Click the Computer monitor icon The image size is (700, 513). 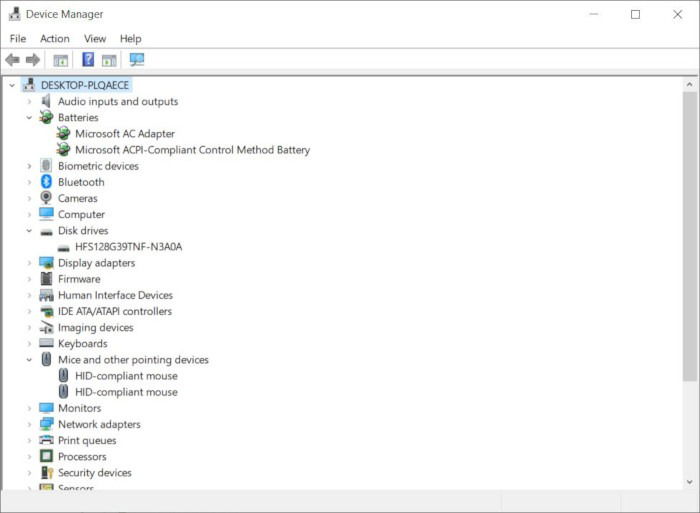[x=46, y=214]
